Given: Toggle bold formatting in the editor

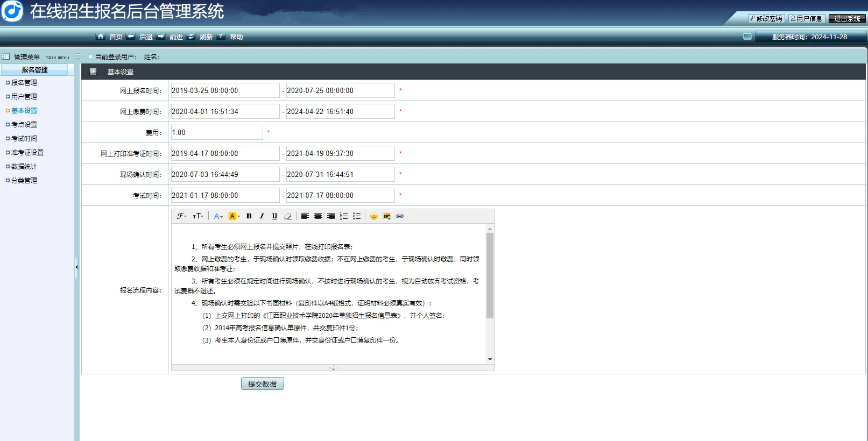Looking at the screenshot, I should (x=249, y=216).
